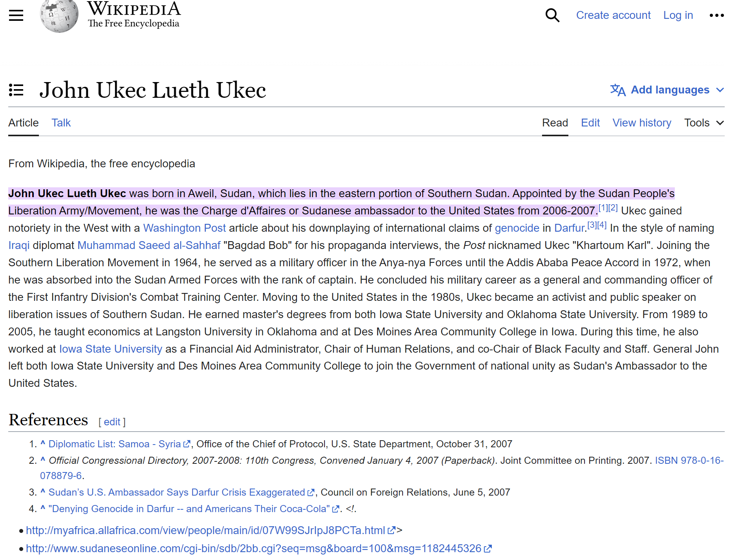Open the search magnifier icon
731x560 pixels.
(552, 15)
